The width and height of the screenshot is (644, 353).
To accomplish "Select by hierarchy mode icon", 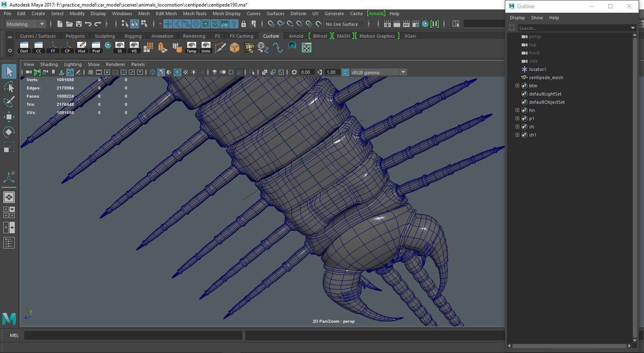I will pos(125,24).
